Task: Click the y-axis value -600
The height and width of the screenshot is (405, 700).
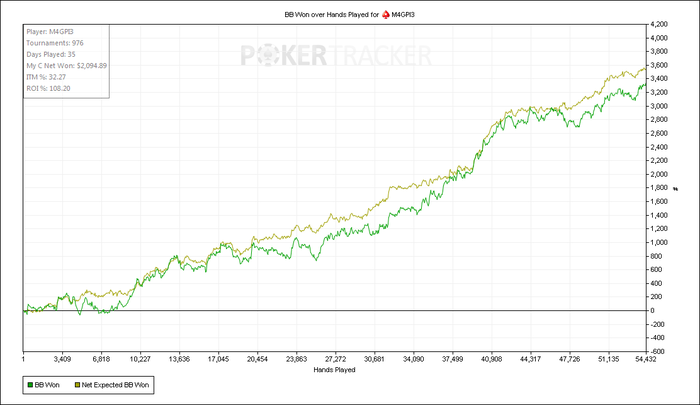Action: click(x=658, y=351)
